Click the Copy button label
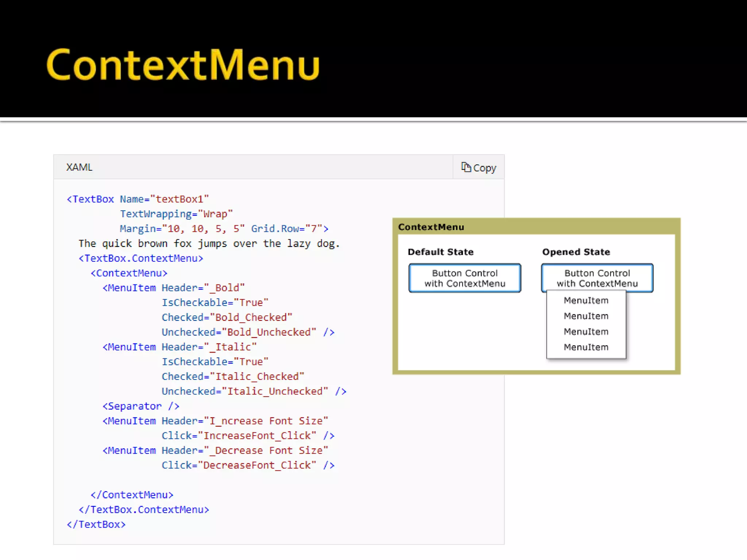 (x=484, y=168)
